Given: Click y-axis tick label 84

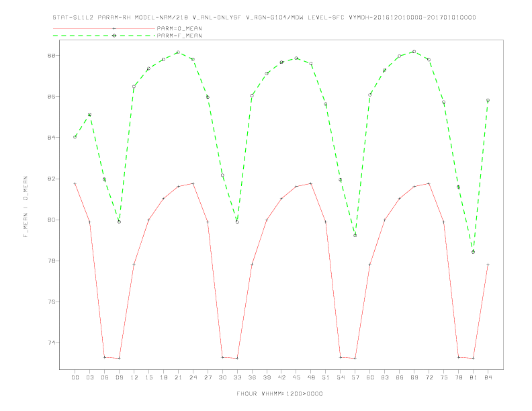Looking at the screenshot, I should click(51, 138).
